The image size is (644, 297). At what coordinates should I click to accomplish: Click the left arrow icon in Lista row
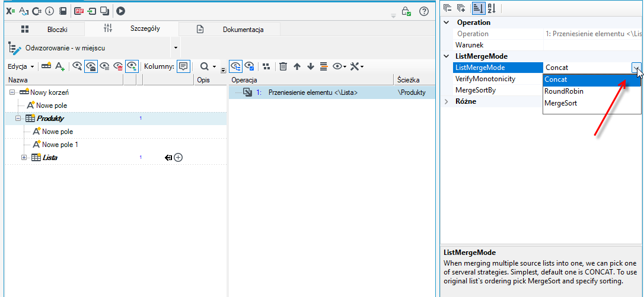coord(168,157)
